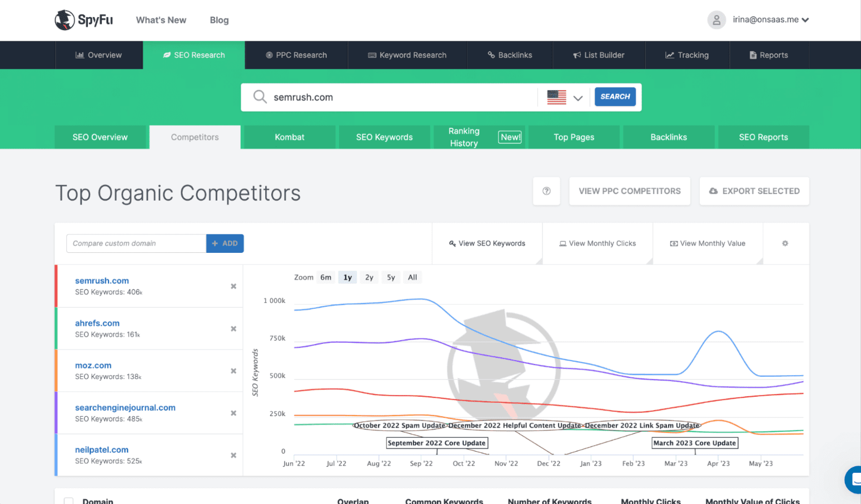The height and width of the screenshot is (504, 861).
Task: Focus the Compare custom domain field
Action: [x=136, y=243]
